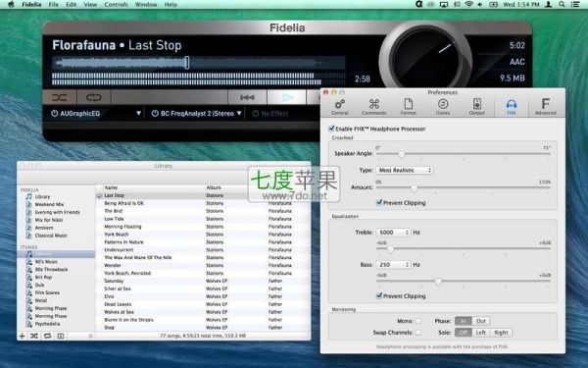Open the AUGraphicEQ effect dropdown arrow
Screen dimensions: 588x368
point(138,113)
